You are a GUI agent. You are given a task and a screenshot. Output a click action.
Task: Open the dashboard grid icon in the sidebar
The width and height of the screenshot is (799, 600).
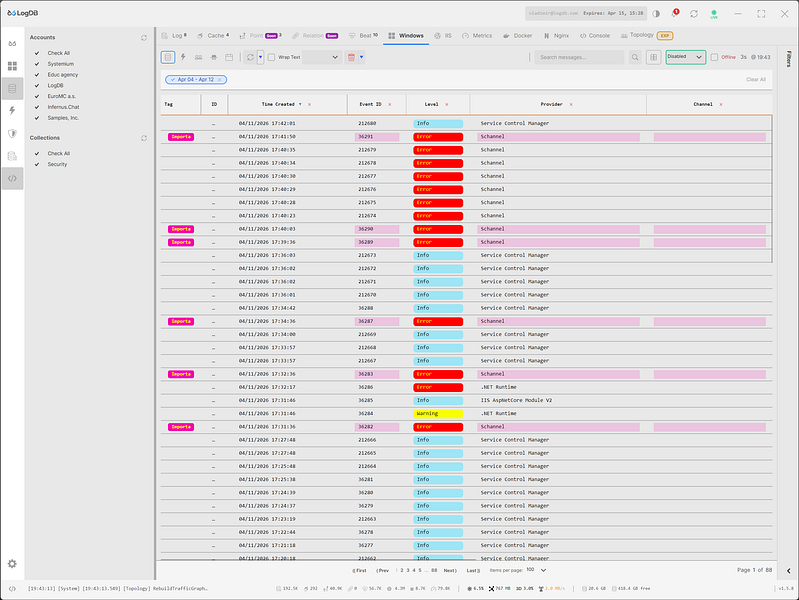point(12,66)
